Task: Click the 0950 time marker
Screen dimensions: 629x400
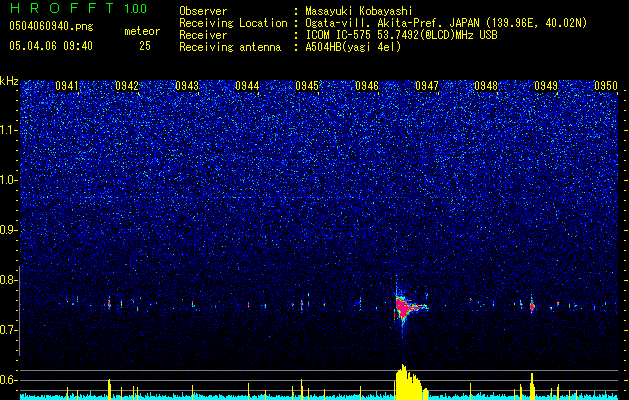Action: pyautogui.click(x=606, y=86)
